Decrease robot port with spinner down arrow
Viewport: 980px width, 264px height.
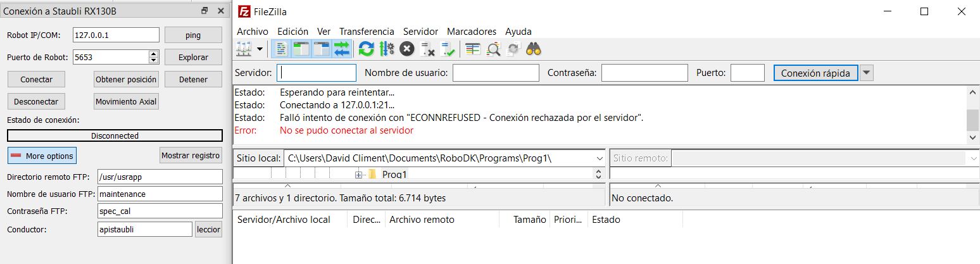[154, 61]
